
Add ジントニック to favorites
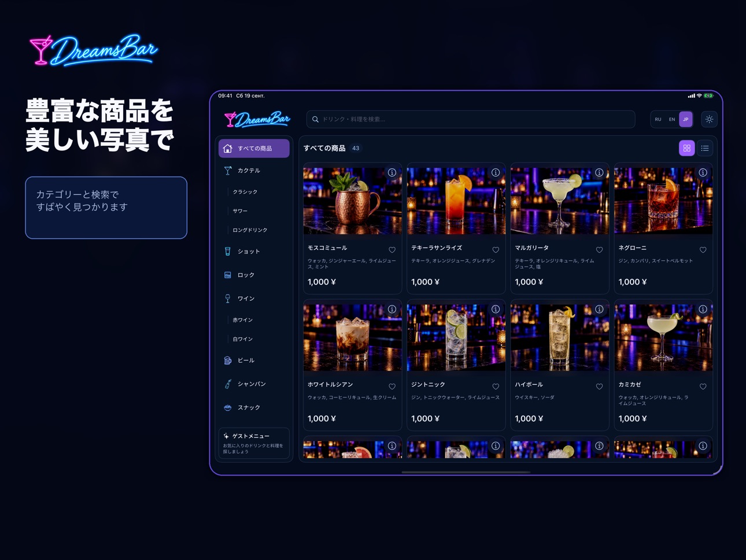pyautogui.click(x=496, y=386)
